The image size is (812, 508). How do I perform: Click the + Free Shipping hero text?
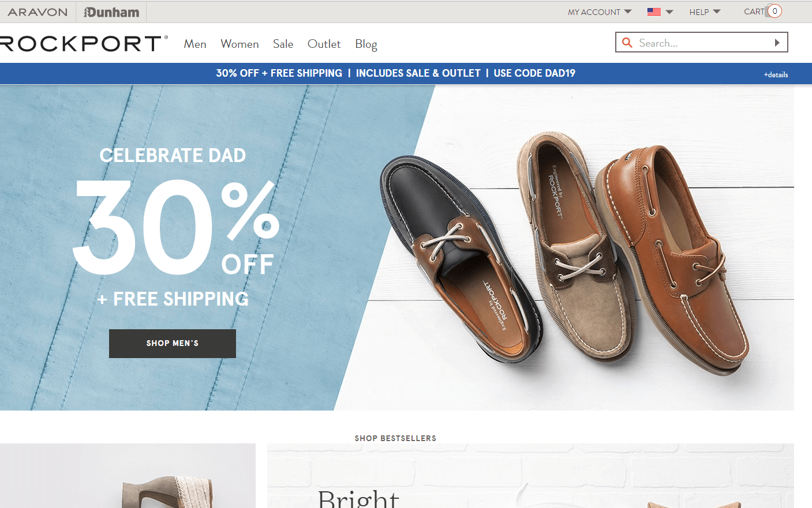tap(173, 299)
